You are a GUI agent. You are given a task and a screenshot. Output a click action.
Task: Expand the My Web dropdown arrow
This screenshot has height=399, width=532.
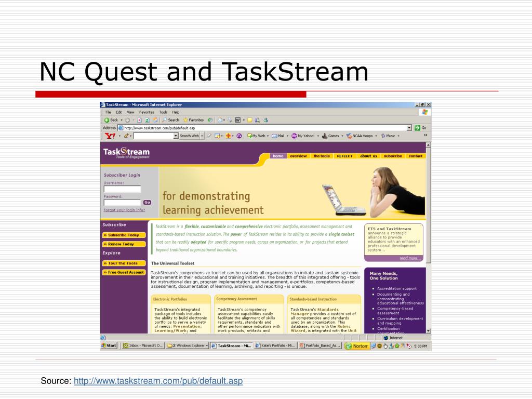(268, 136)
